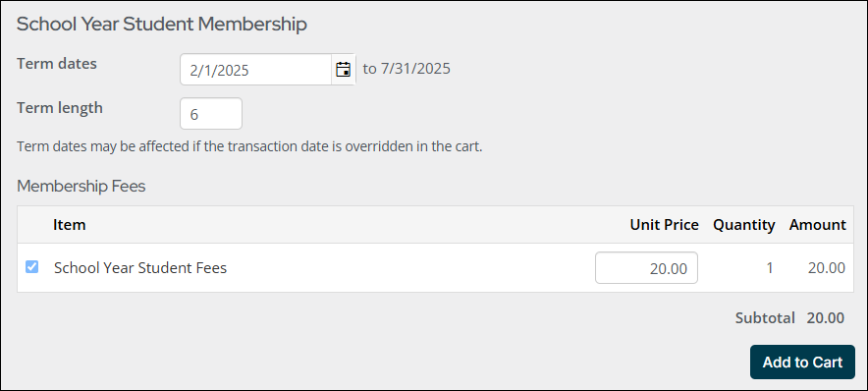Click the 2/1/2025 start date field
Image resolution: width=868 pixels, height=391 pixels.
point(255,70)
